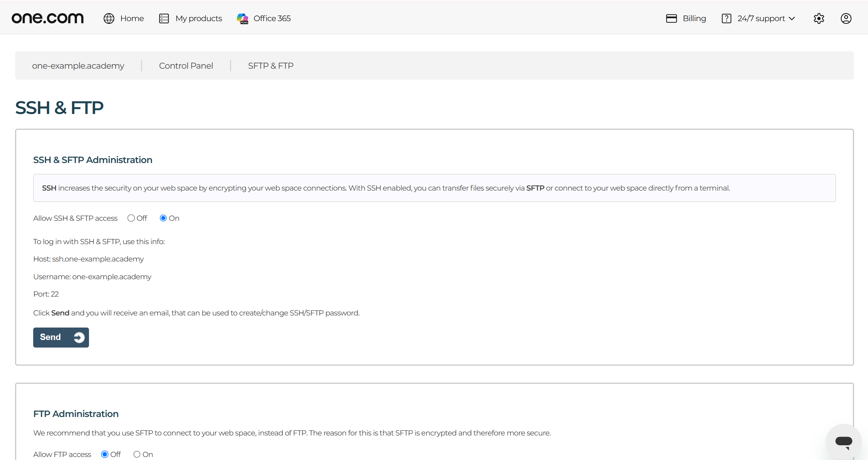
Task: Click the SSH & SFTP Administration heading
Action: click(x=93, y=160)
